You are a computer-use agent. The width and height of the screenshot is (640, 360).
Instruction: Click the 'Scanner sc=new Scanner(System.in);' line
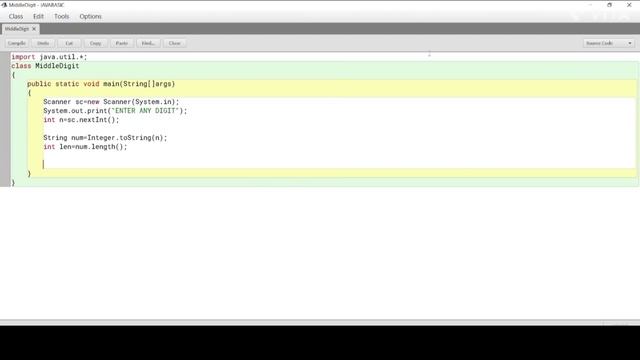[x=111, y=102]
